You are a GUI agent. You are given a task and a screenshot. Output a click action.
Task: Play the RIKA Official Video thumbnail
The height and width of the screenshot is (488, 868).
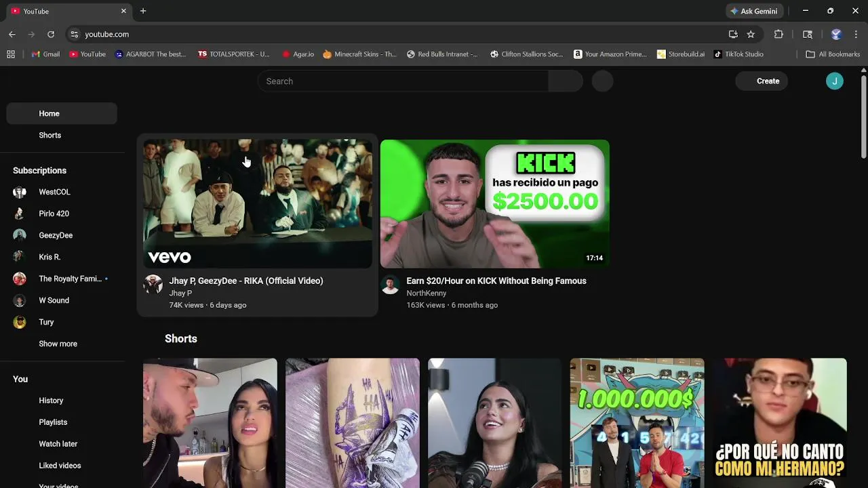click(258, 204)
